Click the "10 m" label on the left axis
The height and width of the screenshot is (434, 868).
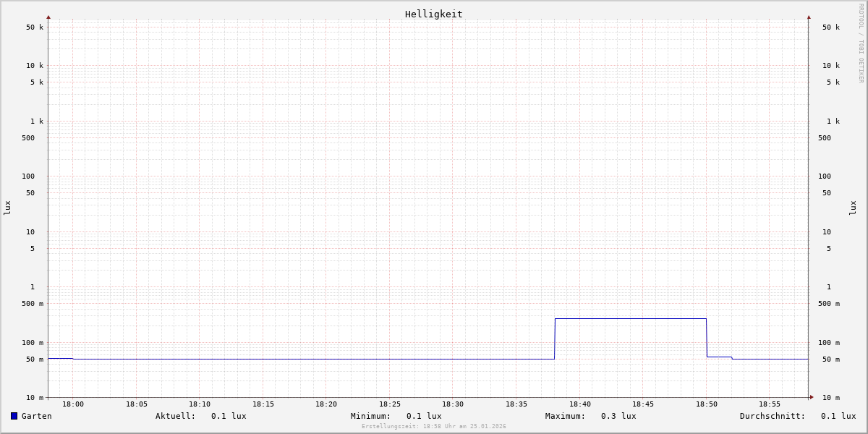(x=35, y=398)
